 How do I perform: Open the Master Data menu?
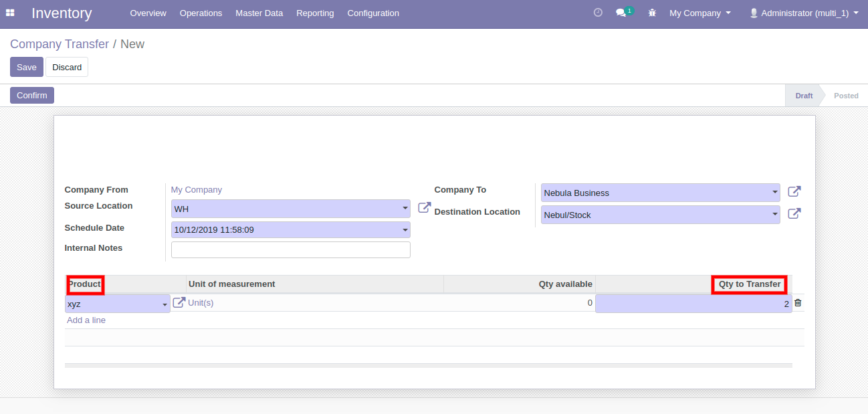coord(259,13)
